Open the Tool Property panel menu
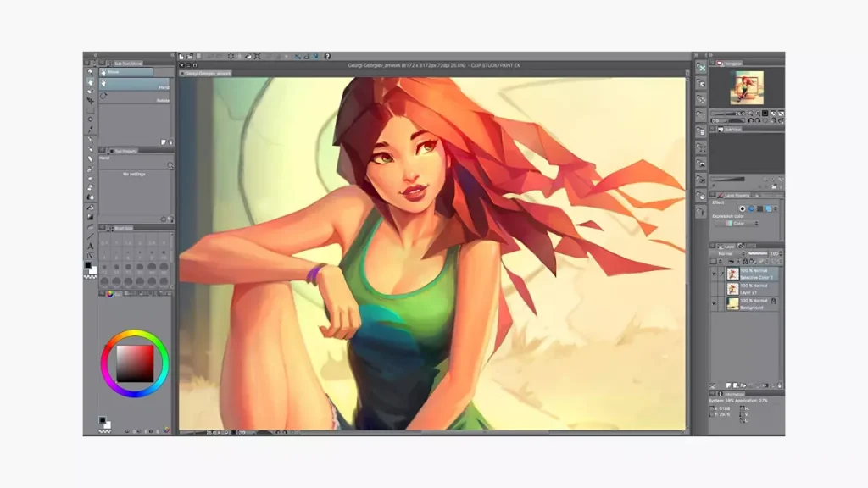 102,151
